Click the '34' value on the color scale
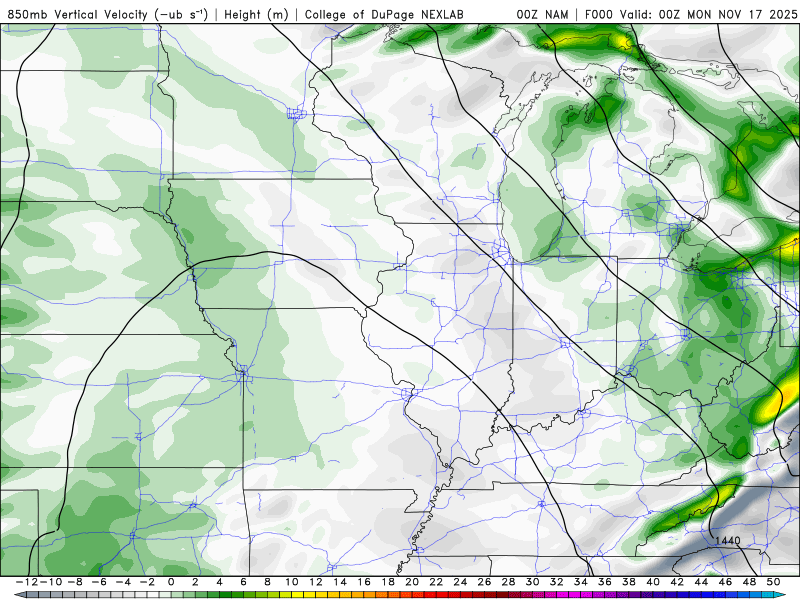This screenshot has width=800, height=600. pos(581,582)
